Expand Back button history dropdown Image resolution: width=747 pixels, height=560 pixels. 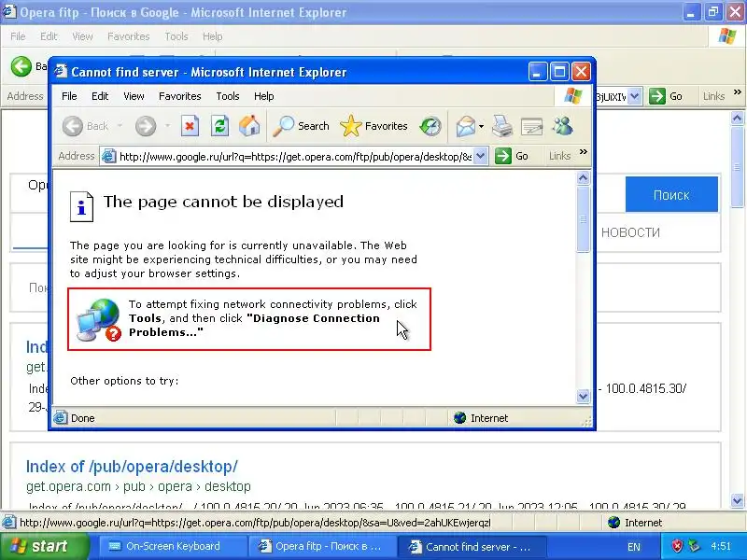coord(120,126)
